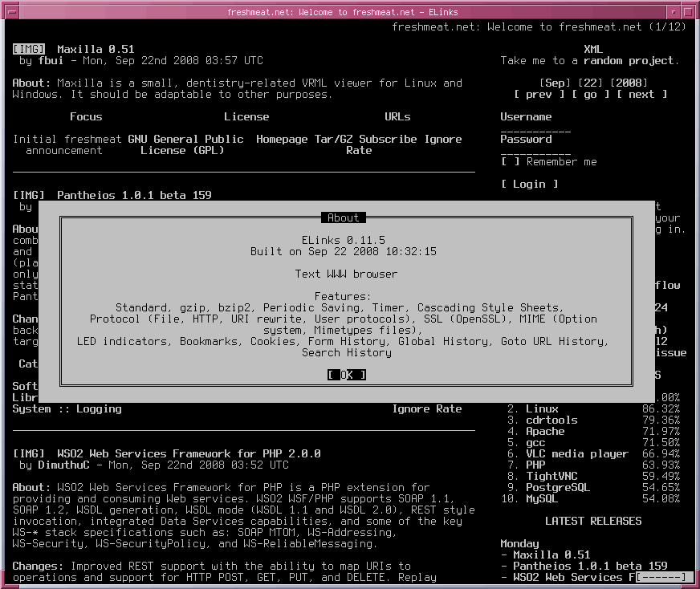
Task: Open cdrtools in the popularity list
Action: 551,420
